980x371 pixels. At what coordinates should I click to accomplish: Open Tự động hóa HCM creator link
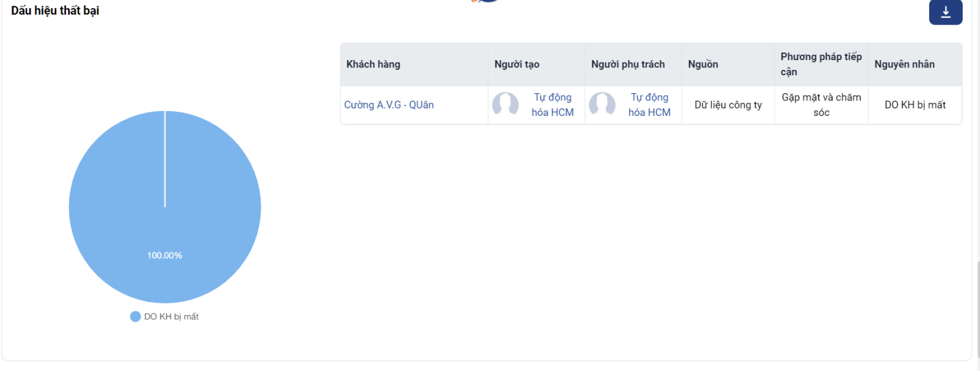(x=552, y=105)
